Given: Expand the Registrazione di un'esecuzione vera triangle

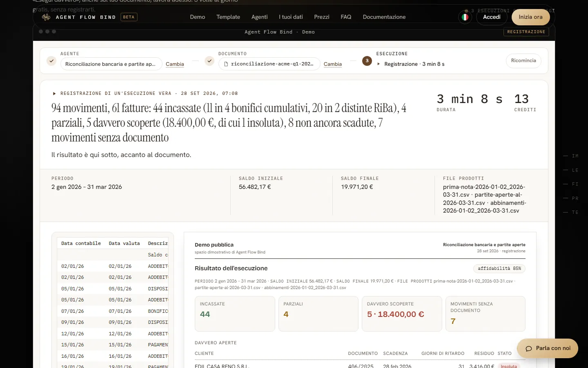Looking at the screenshot, I should (54, 94).
